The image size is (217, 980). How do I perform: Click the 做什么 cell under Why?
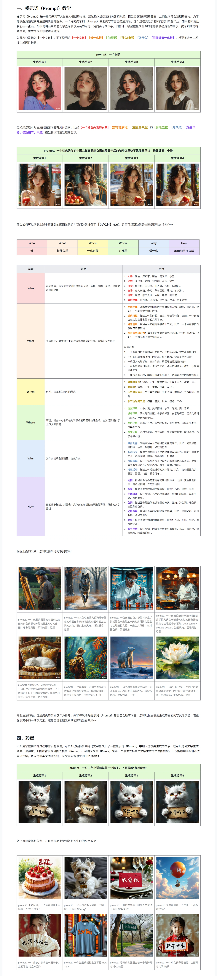154,251
